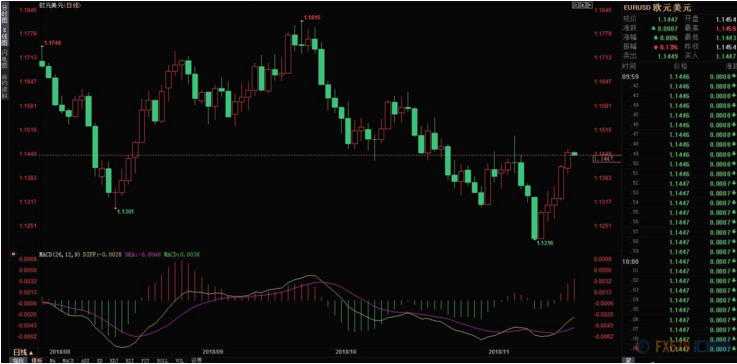Select the MACD indicator tab

click(x=69, y=360)
